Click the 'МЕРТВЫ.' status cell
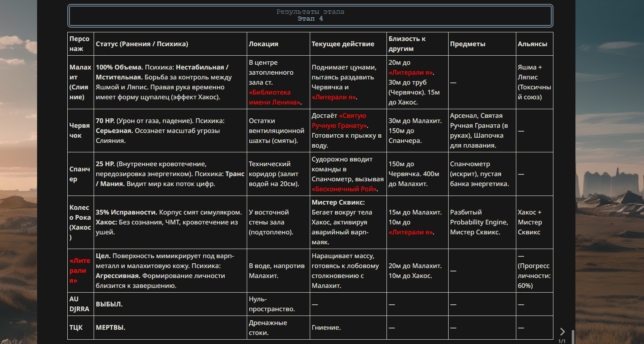Viewport: 644px width, 344px height. point(170,328)
